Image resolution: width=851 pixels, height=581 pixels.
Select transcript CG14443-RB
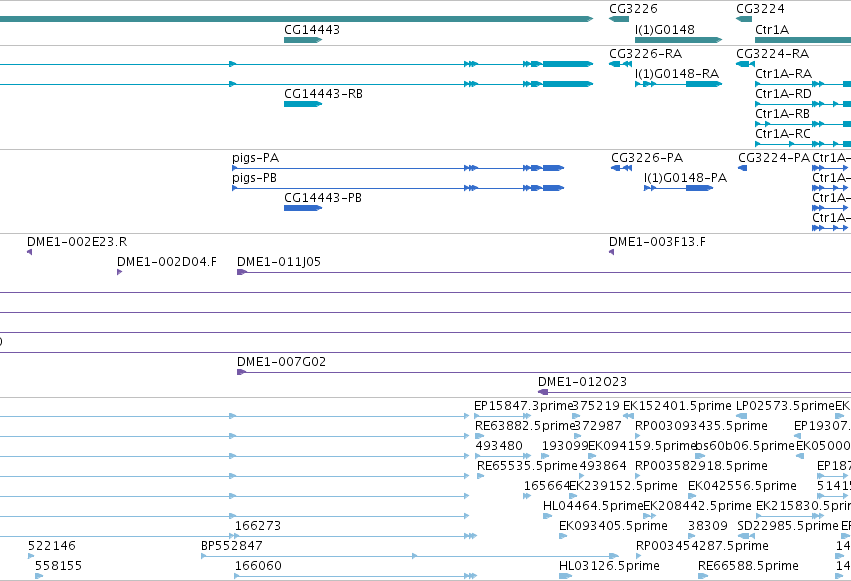coord(303,104)
